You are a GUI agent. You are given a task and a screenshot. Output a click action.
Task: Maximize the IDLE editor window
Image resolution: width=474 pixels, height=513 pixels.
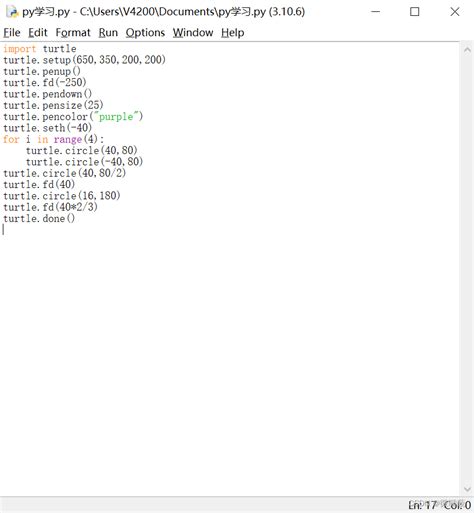point(414,12)
